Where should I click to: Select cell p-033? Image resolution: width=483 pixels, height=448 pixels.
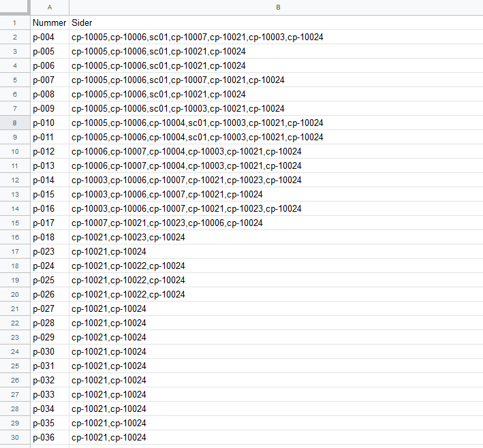click(50, 394)
